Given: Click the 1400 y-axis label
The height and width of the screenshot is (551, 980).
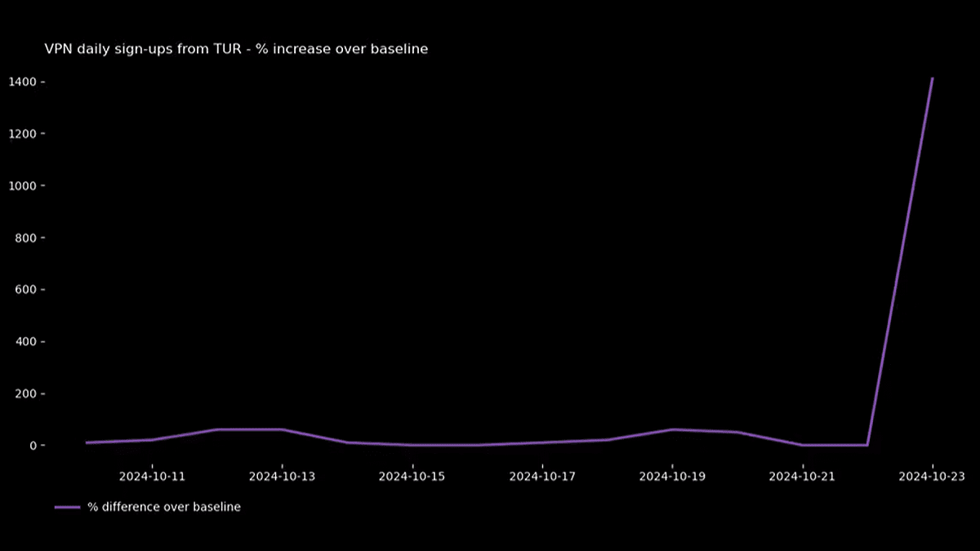Looking at the screenshot, I should [21, 82].
